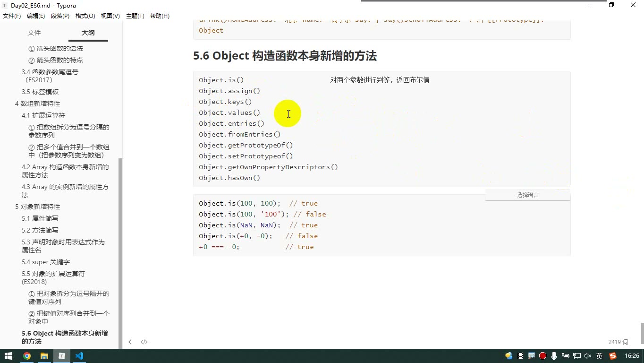
Task: Place cursor on Object.fromEntries() line
Action: pyautogui.click(x=240, y=134)
